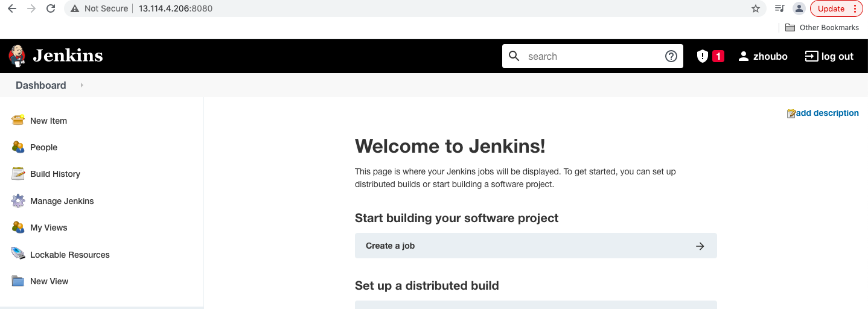Click the Chrome profile avatar icon

pyautogui.click(x=799, y=8)
